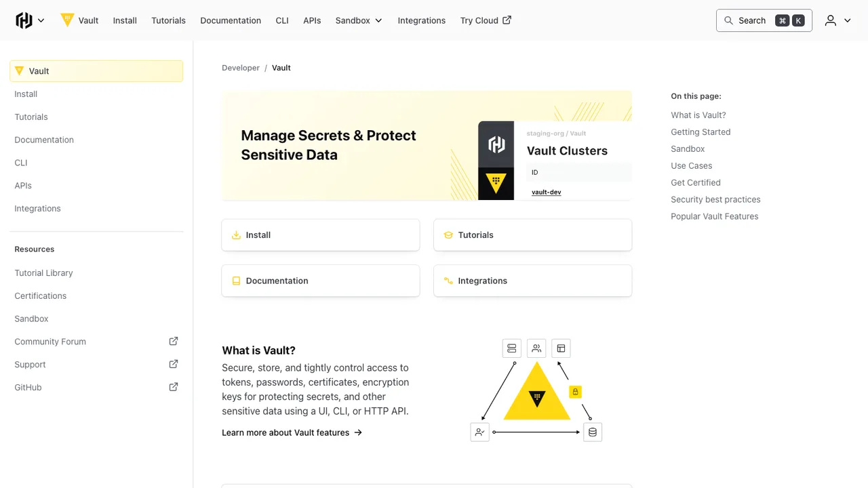Image resolution: width=868 pixels, height=488 pixels.
Task: Click the Install card button
Action: tap(321, 235)
